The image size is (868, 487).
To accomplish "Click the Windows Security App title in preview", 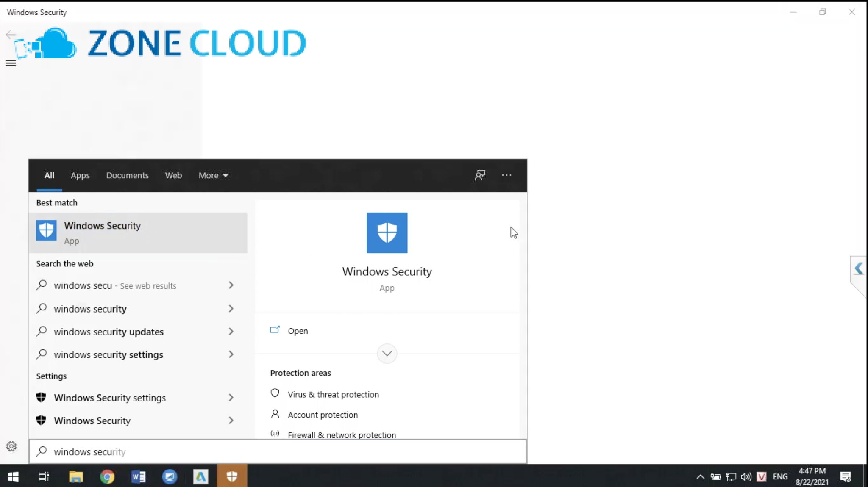I will click(387, 271).
